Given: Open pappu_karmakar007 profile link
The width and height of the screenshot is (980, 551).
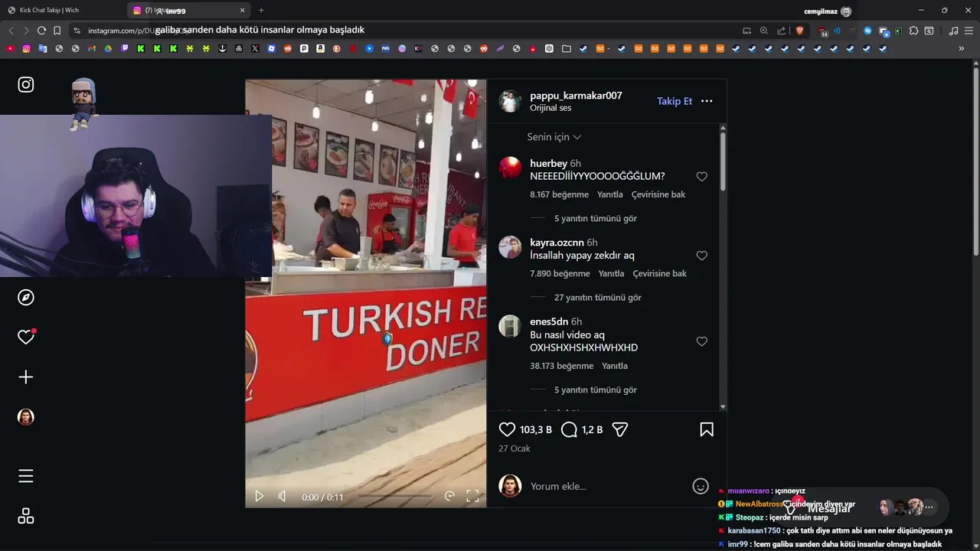Looking at the screenshot, I should coord(576,96).
